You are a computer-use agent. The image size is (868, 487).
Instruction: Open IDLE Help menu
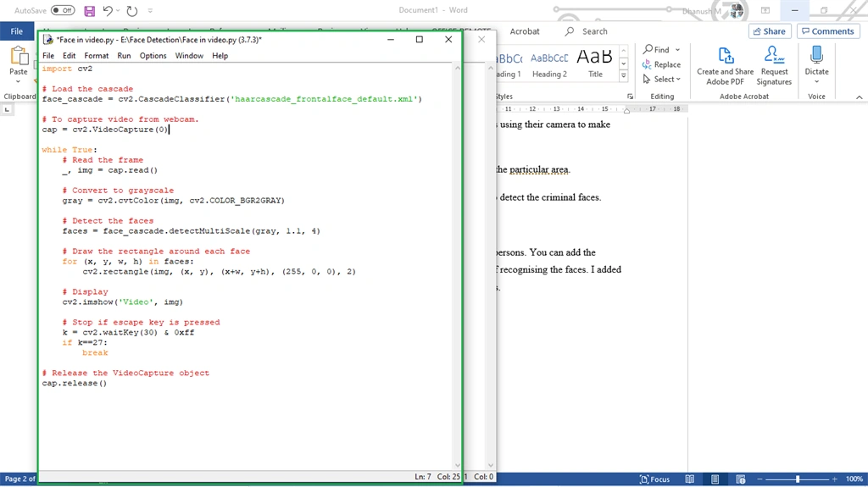point(220,56)
